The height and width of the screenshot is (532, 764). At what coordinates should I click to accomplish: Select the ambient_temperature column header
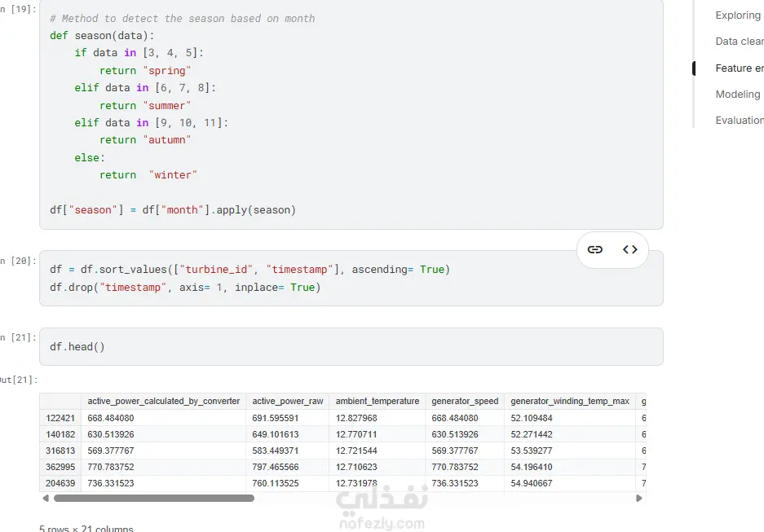coord(378,401)
